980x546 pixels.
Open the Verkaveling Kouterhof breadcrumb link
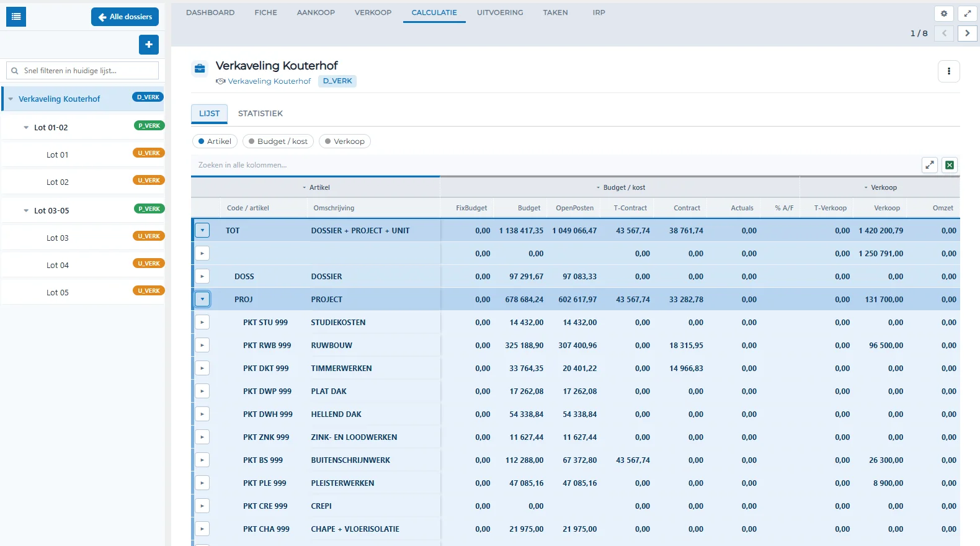coord(269,81)
